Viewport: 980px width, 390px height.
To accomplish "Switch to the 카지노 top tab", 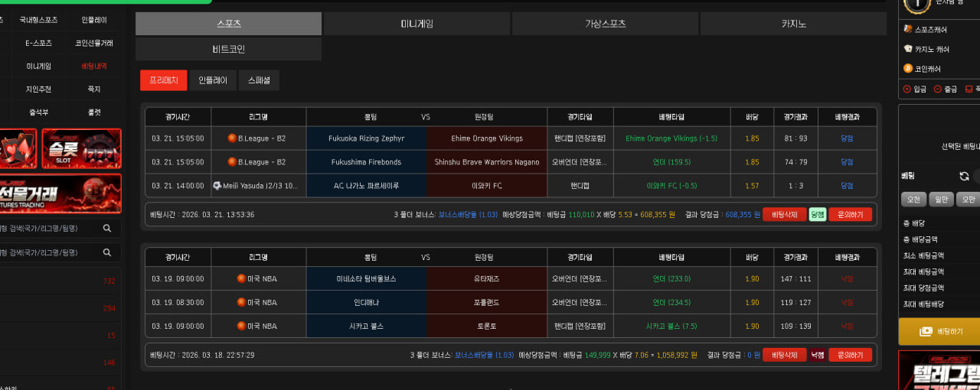I will [x=793, y=24].
